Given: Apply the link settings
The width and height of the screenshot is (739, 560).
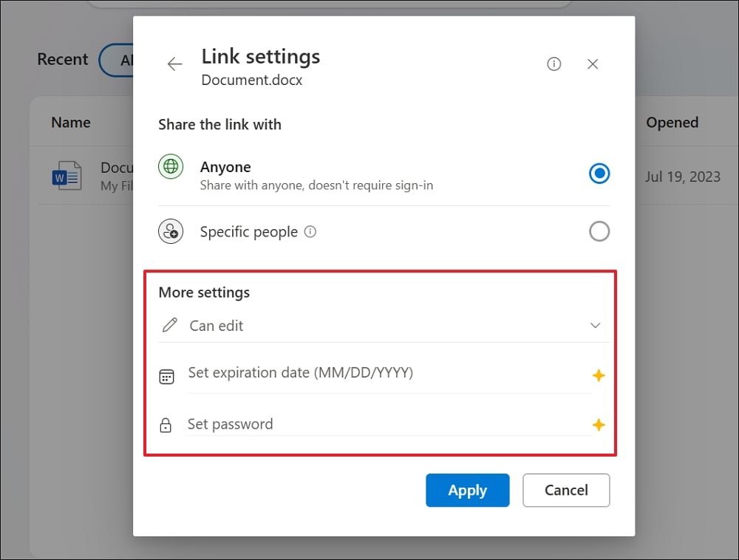Looking at the screenshot, I should point(468,491).
